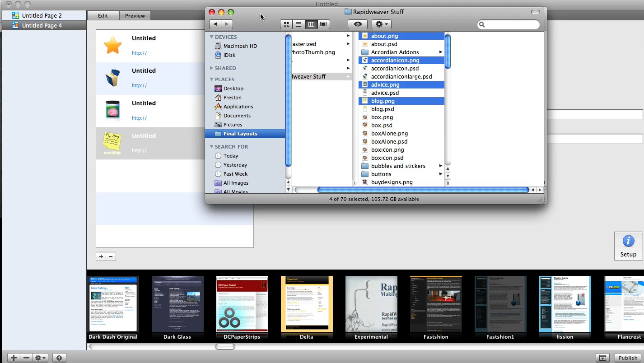Remove item with minus button under list

[111, 256]
